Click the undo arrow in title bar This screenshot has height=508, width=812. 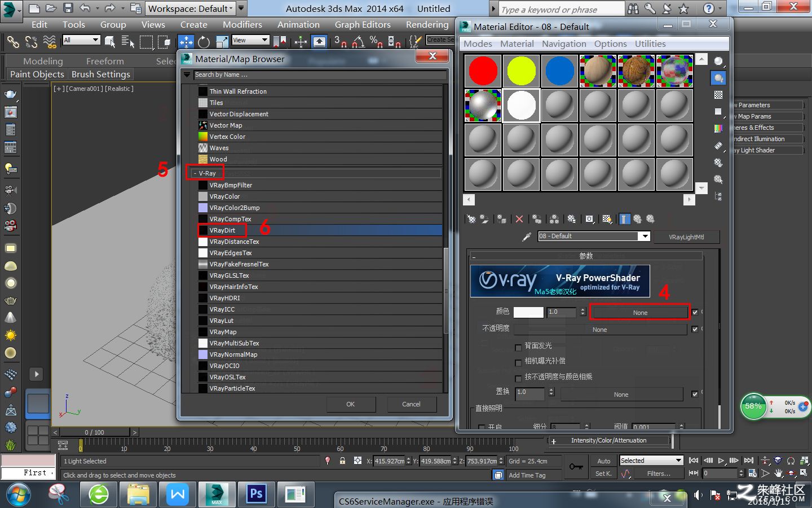(85, 8)
